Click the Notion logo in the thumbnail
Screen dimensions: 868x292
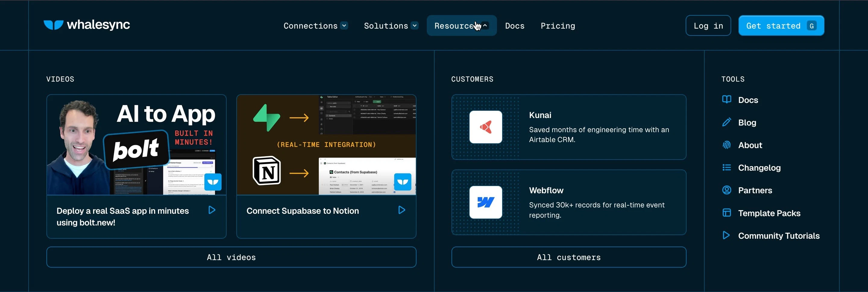click(267, 171)
